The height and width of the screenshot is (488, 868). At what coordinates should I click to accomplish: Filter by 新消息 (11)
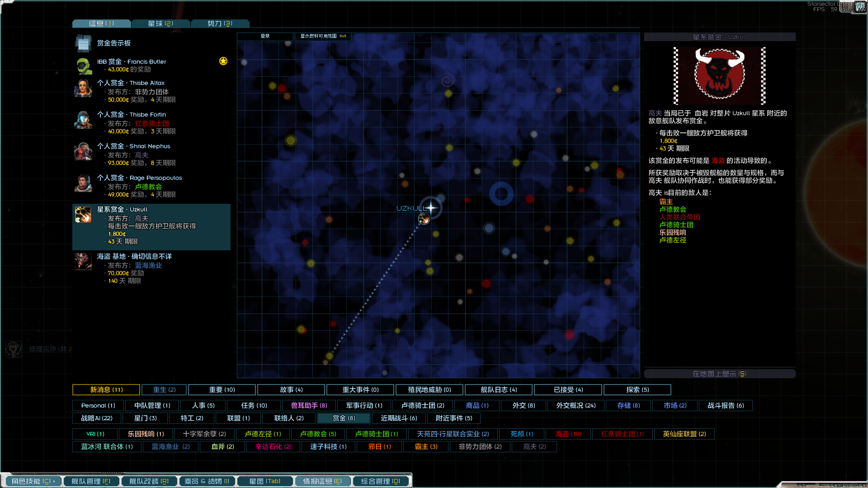point(106,389)
